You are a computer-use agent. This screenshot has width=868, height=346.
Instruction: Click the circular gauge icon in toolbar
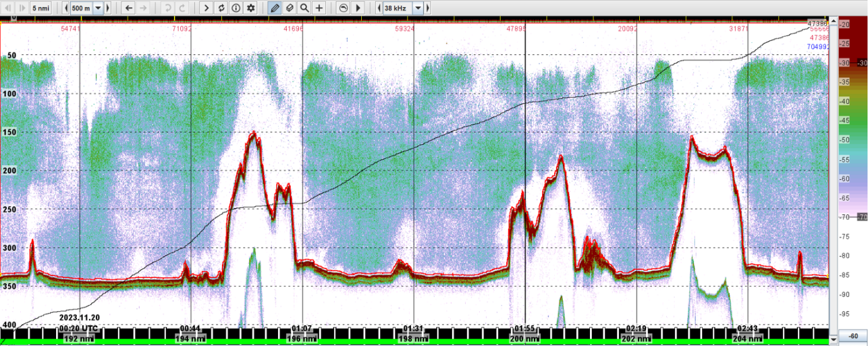click(344, 8)
